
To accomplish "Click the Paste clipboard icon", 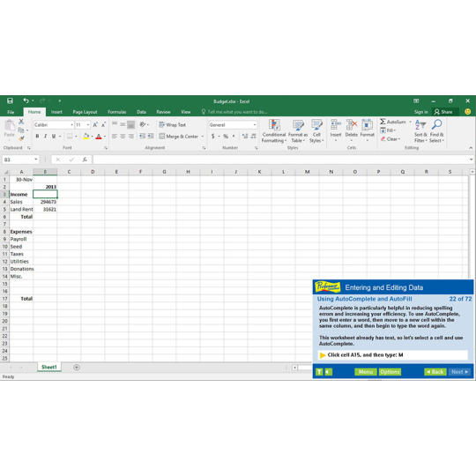I will coord(10,125).
